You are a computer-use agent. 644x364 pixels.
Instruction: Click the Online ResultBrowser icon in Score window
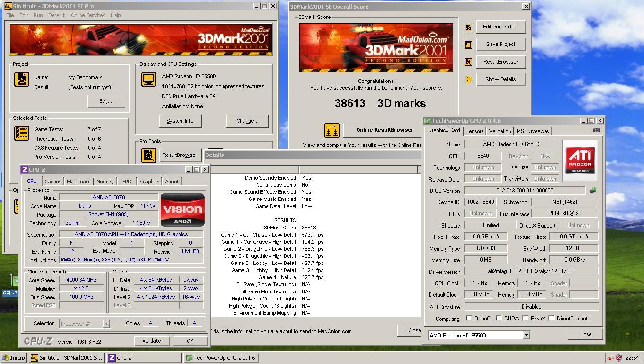[x=332, y=130]
